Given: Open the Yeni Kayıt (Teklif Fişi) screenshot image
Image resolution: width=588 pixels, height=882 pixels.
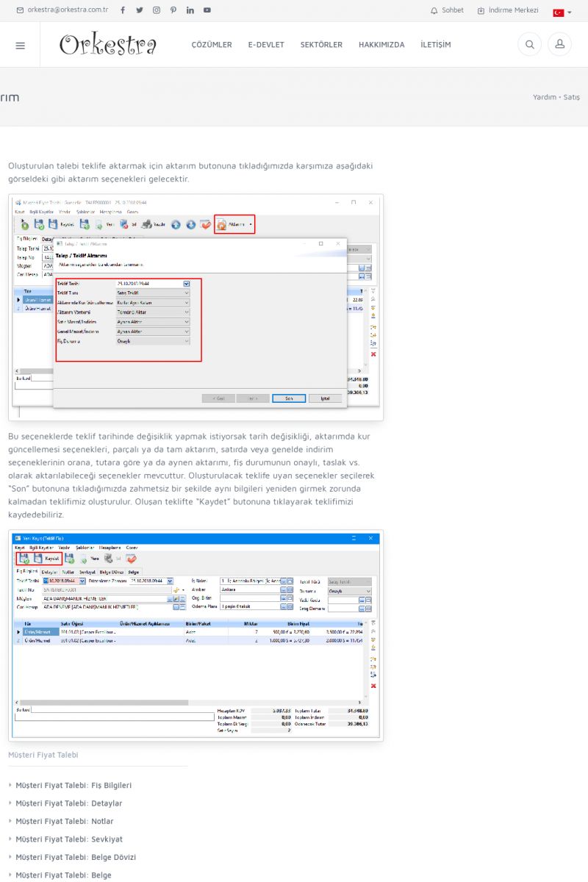Looking at the screenshot, I should 196,636.
